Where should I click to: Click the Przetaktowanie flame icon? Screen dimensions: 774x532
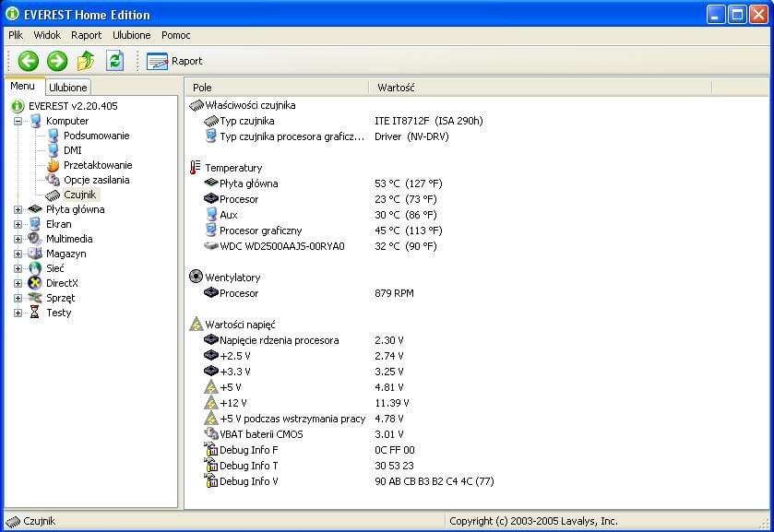(53, 165)
